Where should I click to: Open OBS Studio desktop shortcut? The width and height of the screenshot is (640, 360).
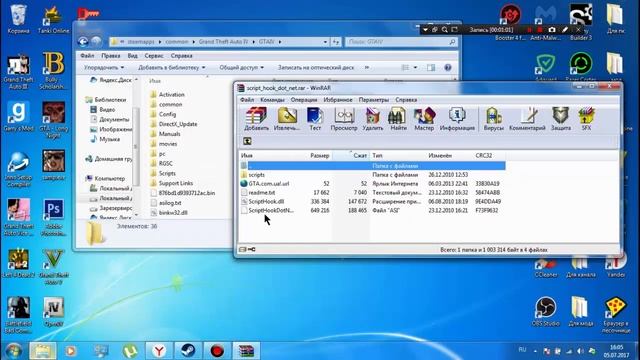click(545, 311)
